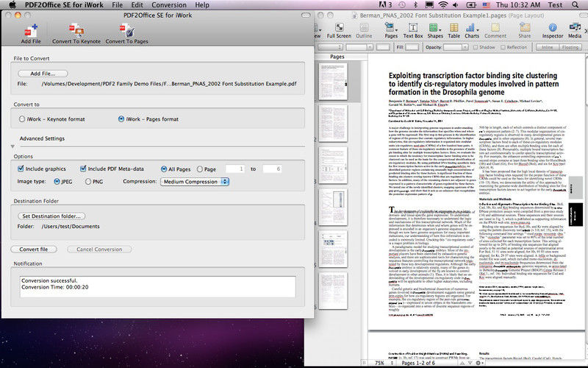588x368 pixels.
Task: Click the Add File... button
Action: [x=43, y=74]
